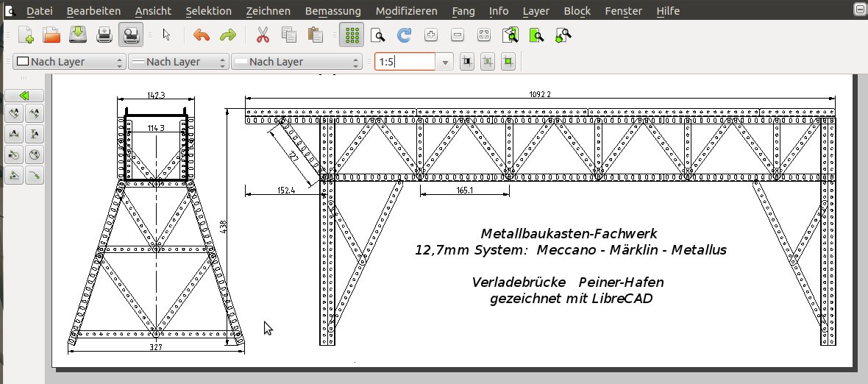Open the Info menu

click(499, 10)
